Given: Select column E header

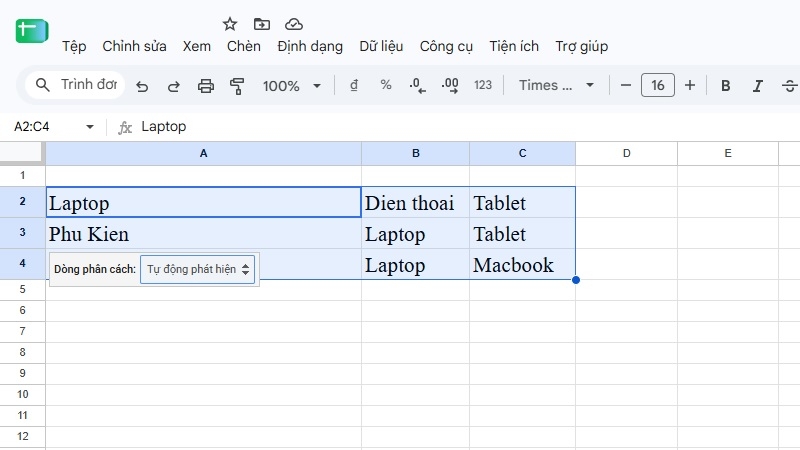Looking at the screenshot, I should [x=728, y=154].
